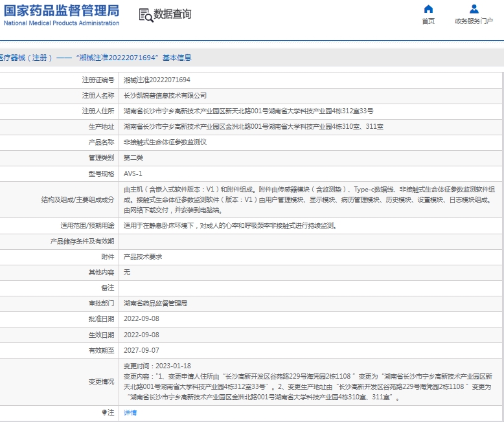
Task: Click the 政务服务门户 label
Action: [474, 21]
